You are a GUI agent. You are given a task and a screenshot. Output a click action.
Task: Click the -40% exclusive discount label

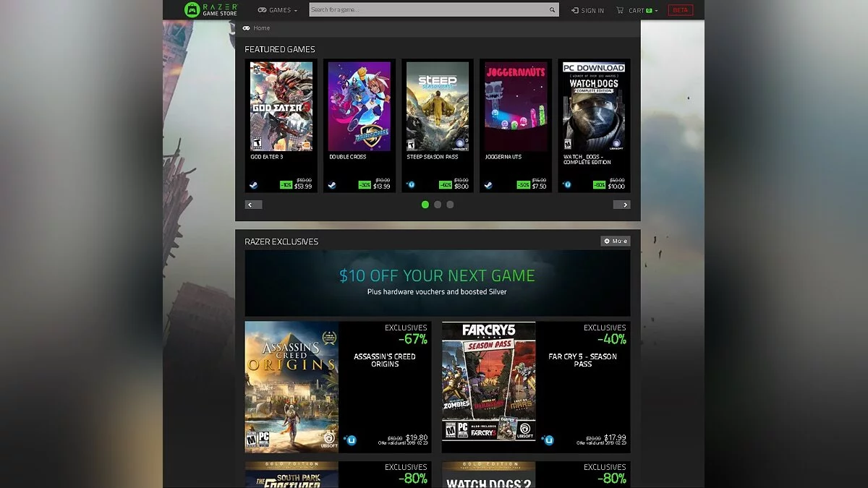click(612, 339)
